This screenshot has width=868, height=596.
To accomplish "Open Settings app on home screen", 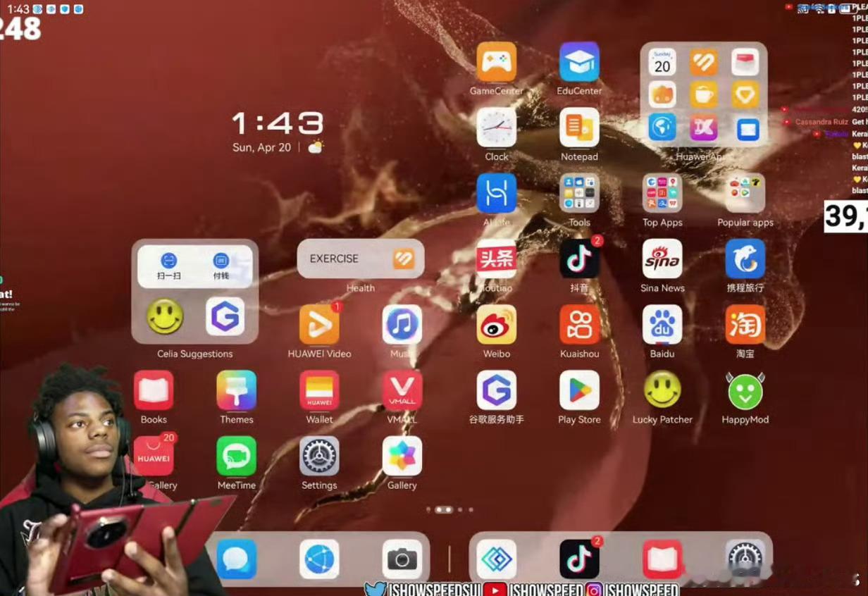I will [x=319, y=456].
